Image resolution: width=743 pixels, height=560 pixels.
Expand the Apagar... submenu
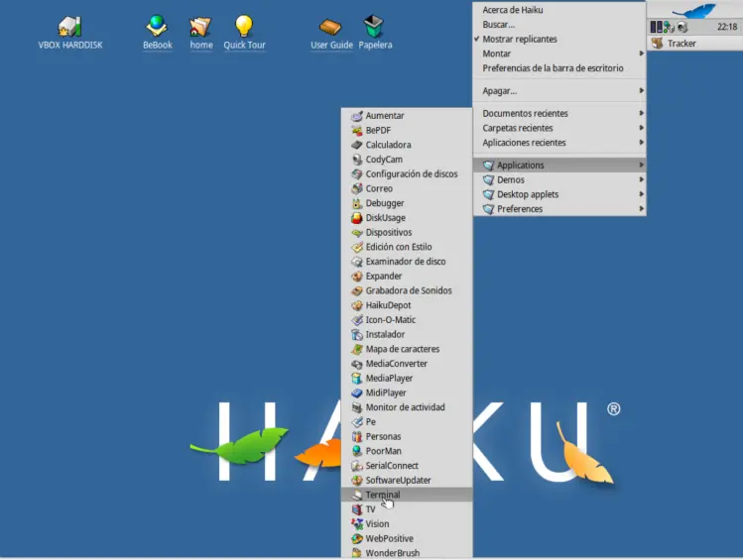559,91
